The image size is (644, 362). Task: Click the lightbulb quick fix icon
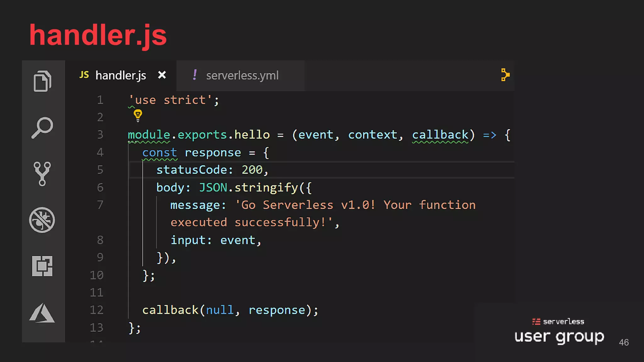click(138, 115)
